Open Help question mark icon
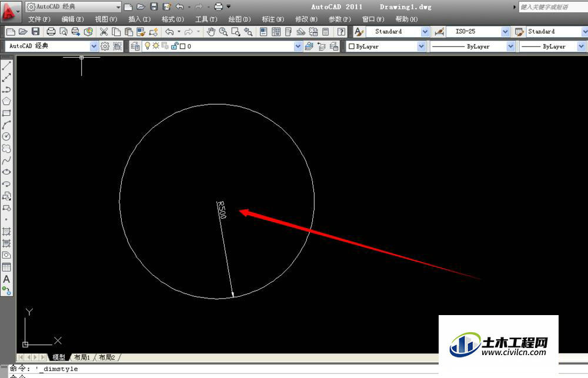588x378 pixels. (341, 32)
